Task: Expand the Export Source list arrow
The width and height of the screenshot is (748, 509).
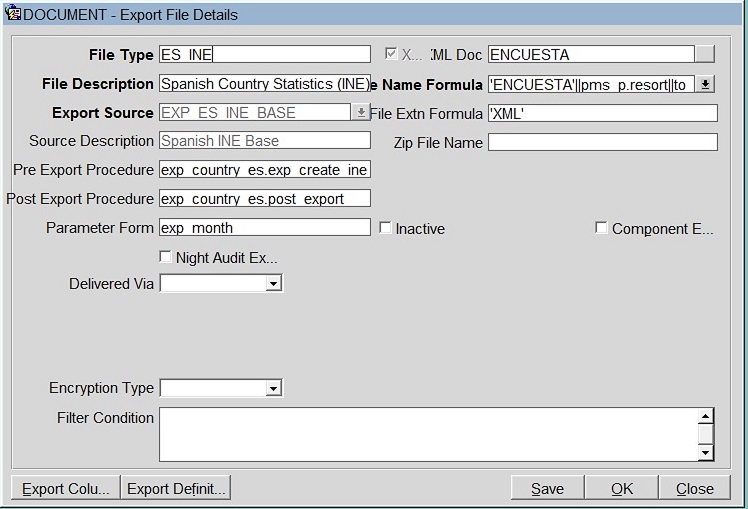Action: [361, 113]
